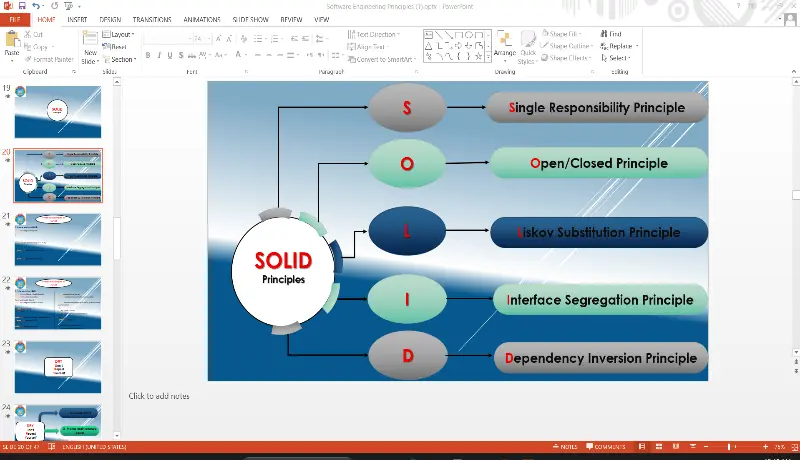Start Slide Show view from status bar
Viewport: 800px width, 460px height.
(x=692, y=447)
